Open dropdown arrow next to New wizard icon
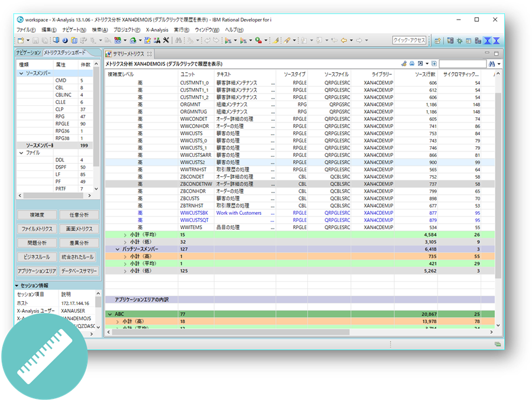 pos(28,40)
